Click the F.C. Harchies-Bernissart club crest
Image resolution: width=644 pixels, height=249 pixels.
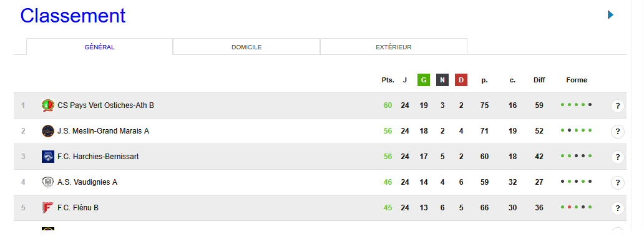point(48,157)
